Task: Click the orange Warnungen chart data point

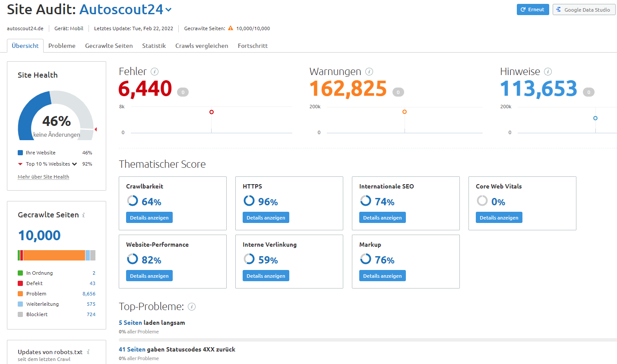Action: [x=405, y=112]
